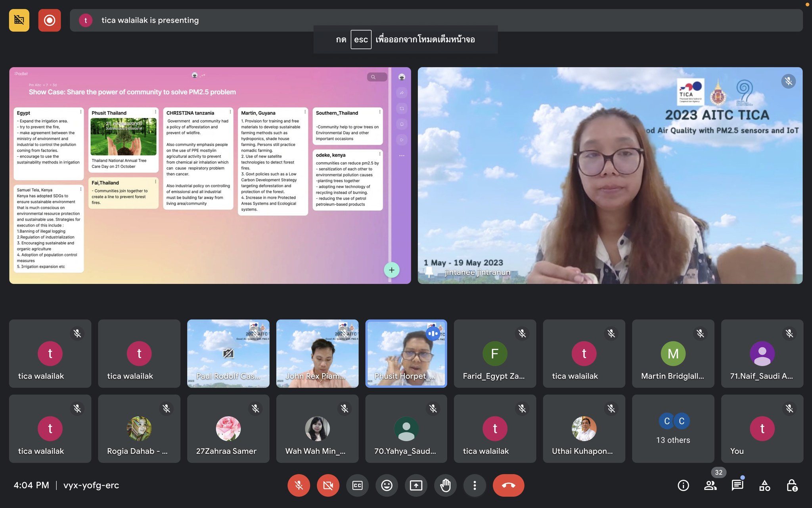Viewport: 812px width, 508px height.
Task: Open more options menu
Action: click(475, 485)
